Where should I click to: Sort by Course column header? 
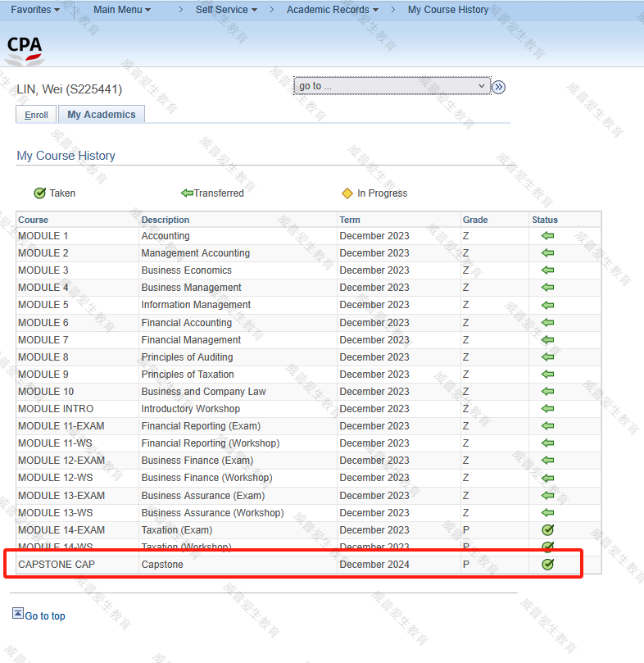[x=33, y=220]
